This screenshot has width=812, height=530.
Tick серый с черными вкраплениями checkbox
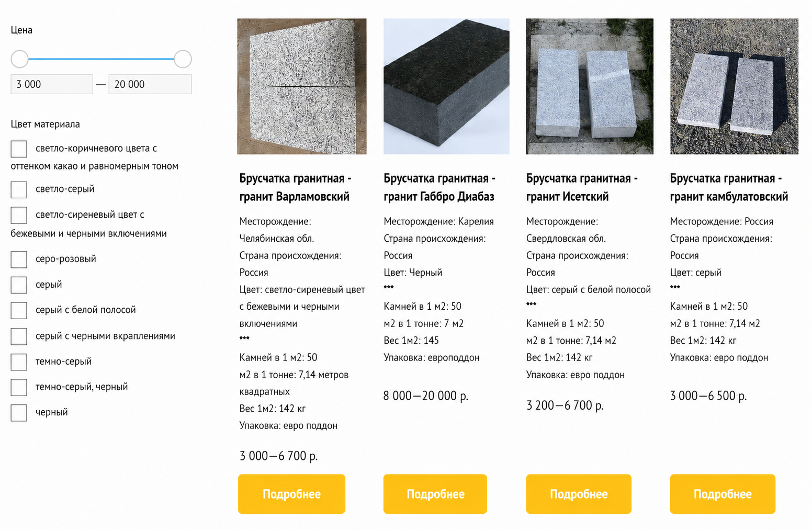click(x=19, y=336)
